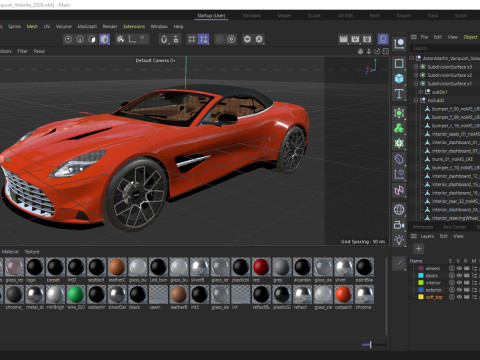Viewport: 480px width, 360px height.
Task: Add a Camera from sidebar icon
Action: point(399,225)
